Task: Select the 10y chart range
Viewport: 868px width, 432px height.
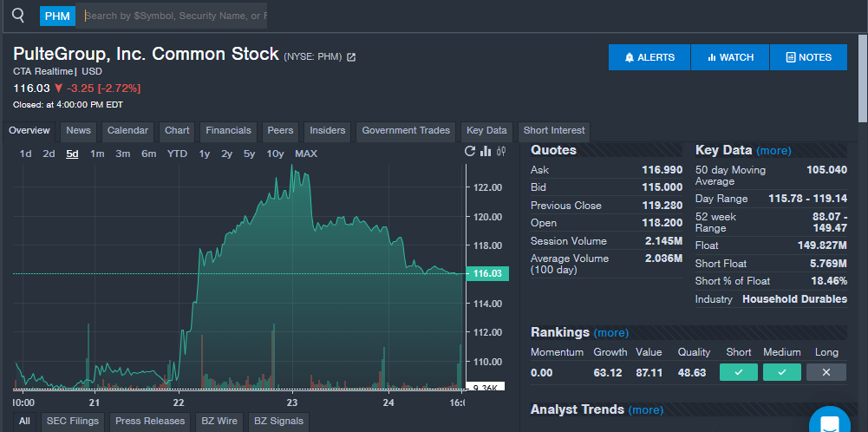Action: click(275, 154)
